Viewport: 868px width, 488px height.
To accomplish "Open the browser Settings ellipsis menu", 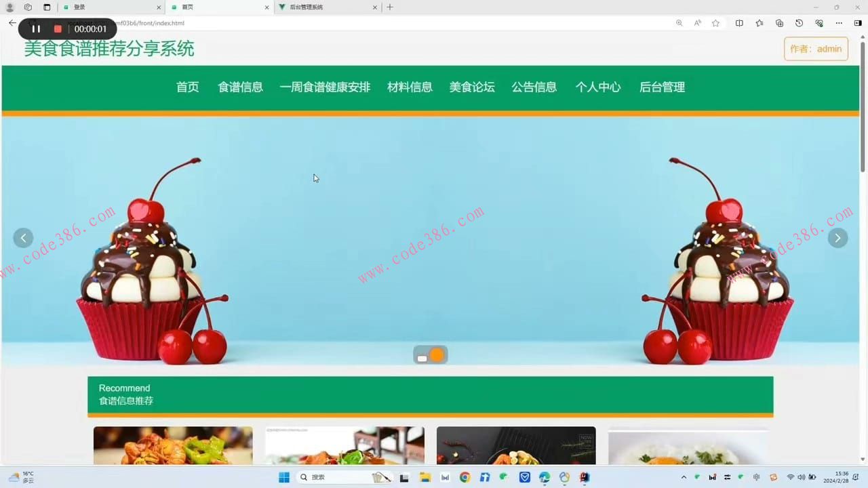I will [x=839, y=22].
